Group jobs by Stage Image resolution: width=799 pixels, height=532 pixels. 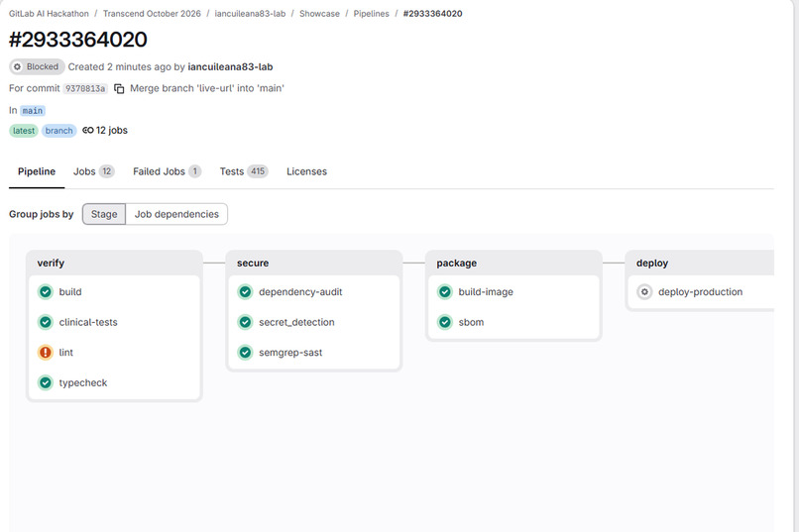(104, 214)
